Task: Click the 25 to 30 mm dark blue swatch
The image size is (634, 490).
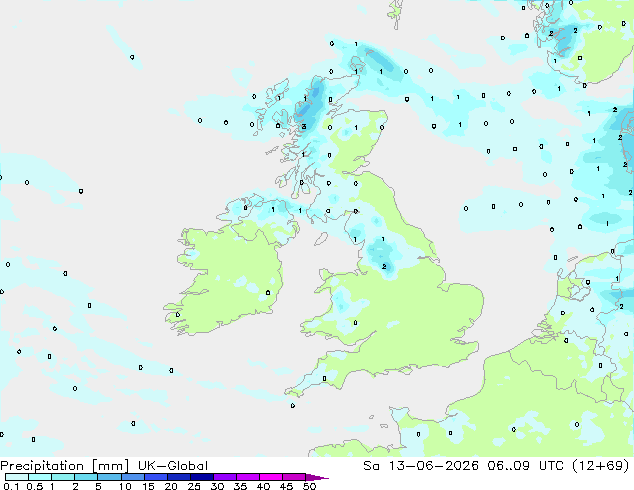Action: 202,477
